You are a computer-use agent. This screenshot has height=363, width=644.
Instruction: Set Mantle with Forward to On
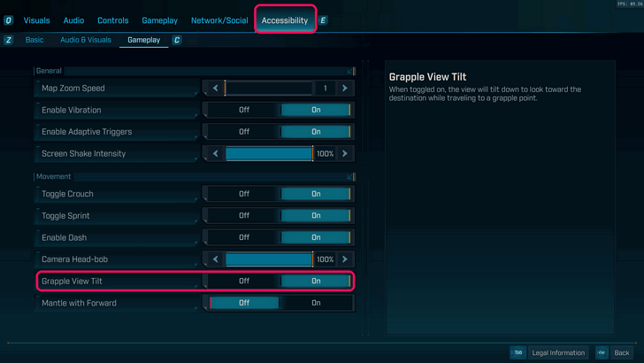pyautogui.click(x=316, y=303)
